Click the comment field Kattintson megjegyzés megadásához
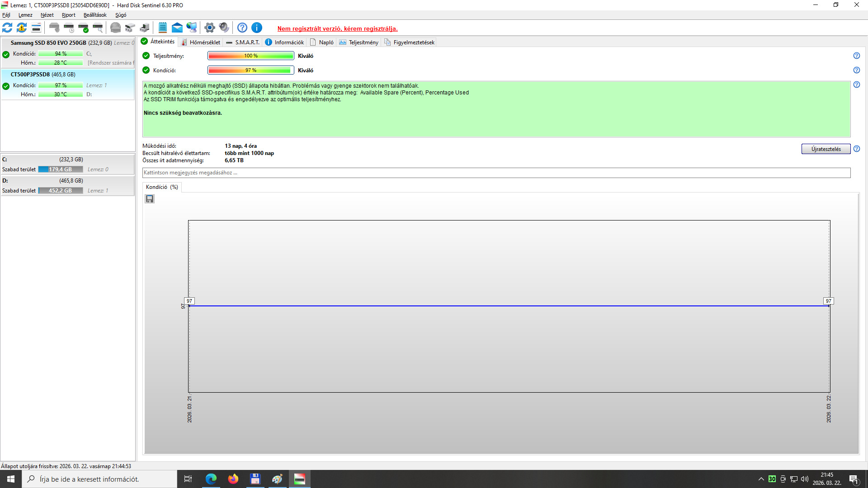Viewport: 868px width, 488px height. 496,173
